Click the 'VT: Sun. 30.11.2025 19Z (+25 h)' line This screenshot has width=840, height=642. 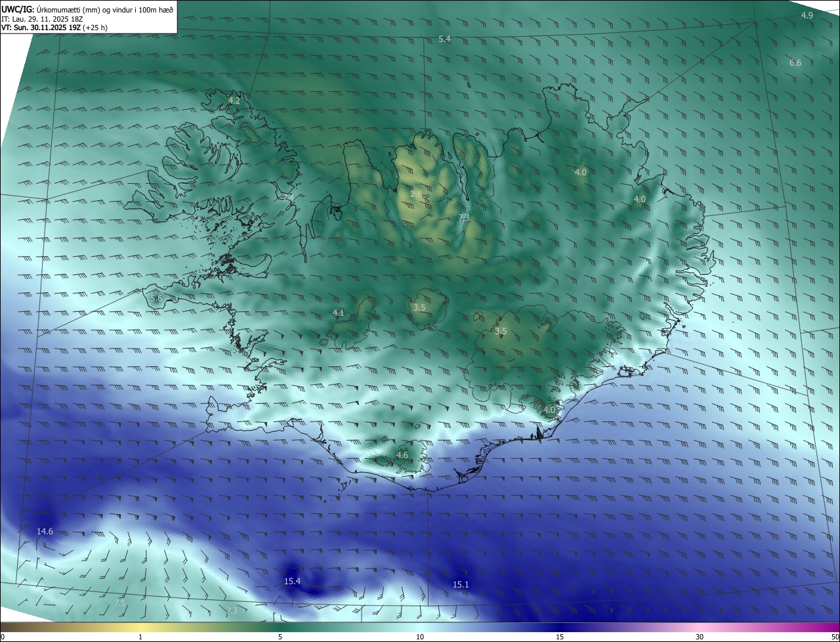[x=54, y=28]
